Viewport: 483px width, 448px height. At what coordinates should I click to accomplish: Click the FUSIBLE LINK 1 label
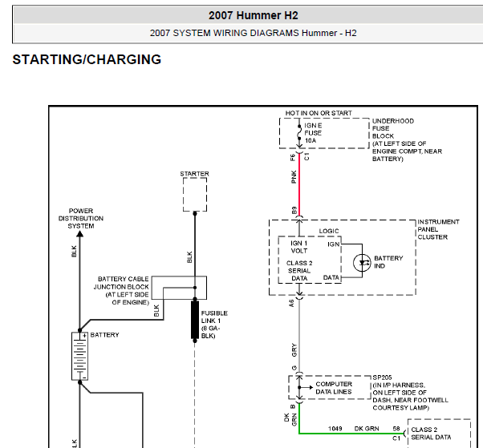[x=214, y=325]
